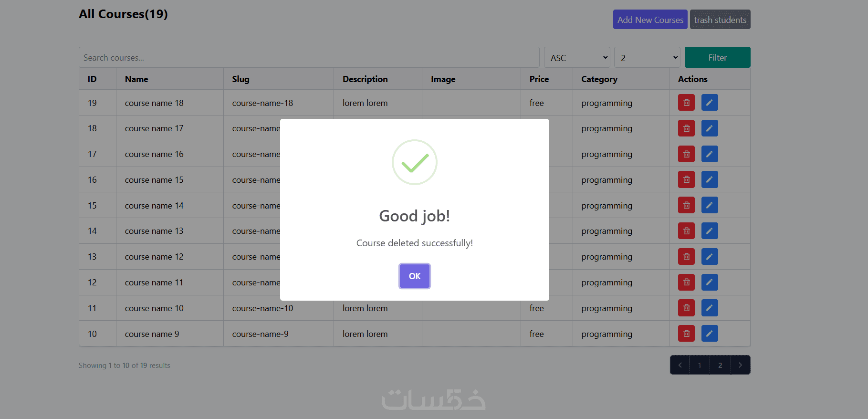Open the category dropdown showing 2
The height and width of the screenshot is (419, 868).
(x=648, y=58)
